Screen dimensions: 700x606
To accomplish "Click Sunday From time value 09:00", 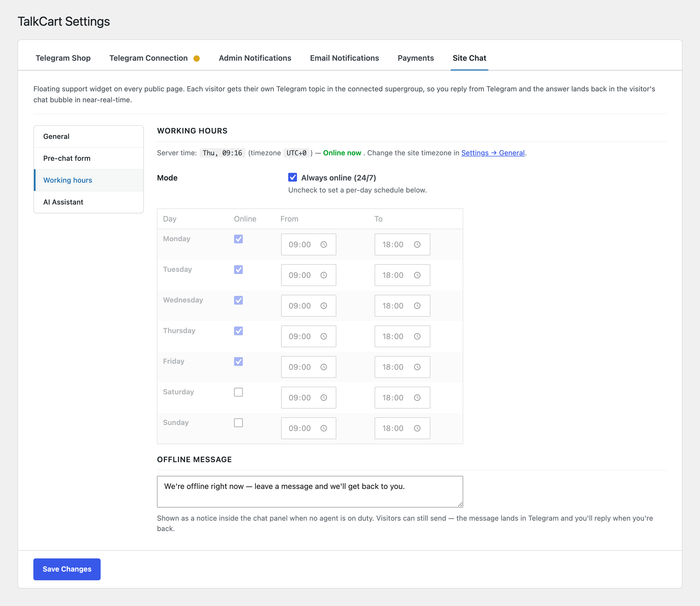I will coord(300,428).
